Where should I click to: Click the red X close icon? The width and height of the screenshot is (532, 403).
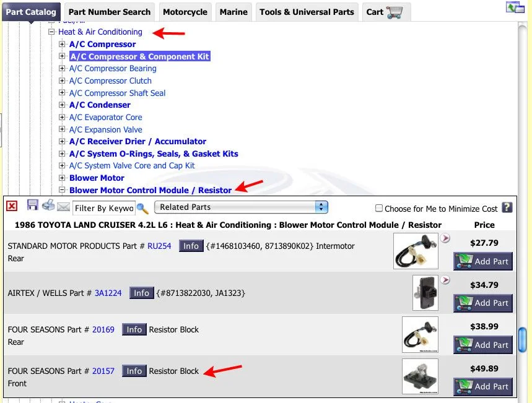[12, 206]
